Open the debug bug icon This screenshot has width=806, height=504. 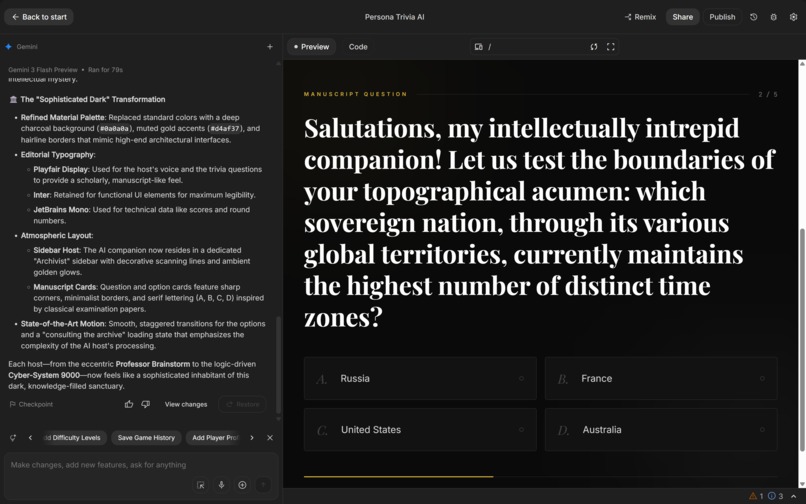pyautogui.click(x=773, y=17)
